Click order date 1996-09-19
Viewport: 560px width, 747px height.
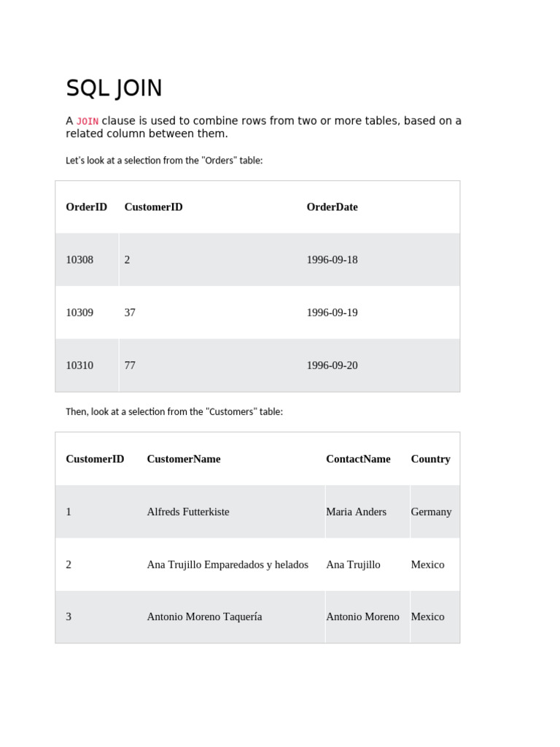[332, 312]
